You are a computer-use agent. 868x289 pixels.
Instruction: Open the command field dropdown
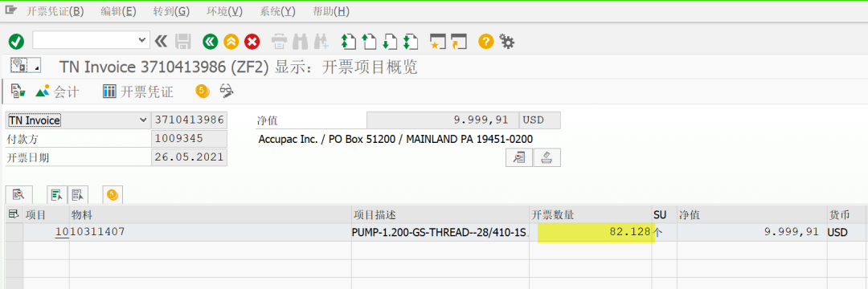click(x=142, y=40)
